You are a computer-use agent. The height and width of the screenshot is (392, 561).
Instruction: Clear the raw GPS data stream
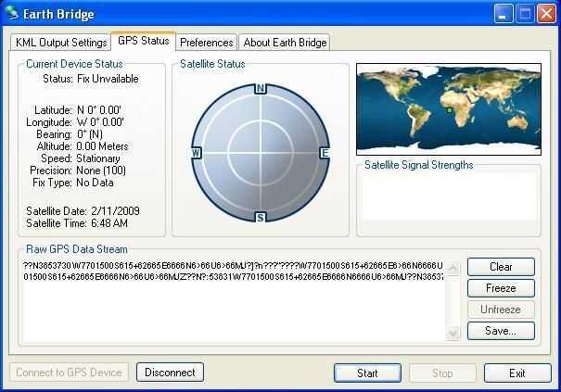click(x=501, y=267)
